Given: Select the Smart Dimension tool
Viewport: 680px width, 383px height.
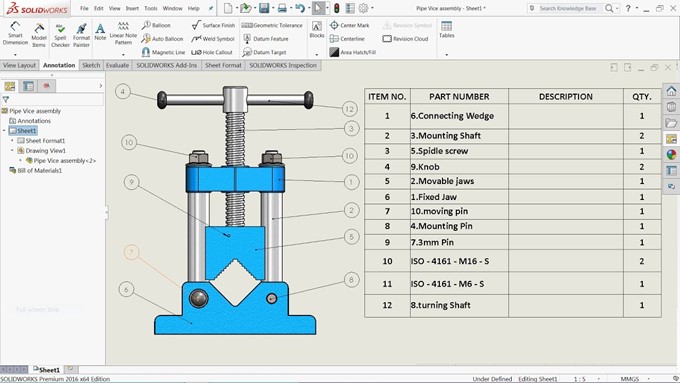Looking at the screenshot, I should tap(15, 33).
